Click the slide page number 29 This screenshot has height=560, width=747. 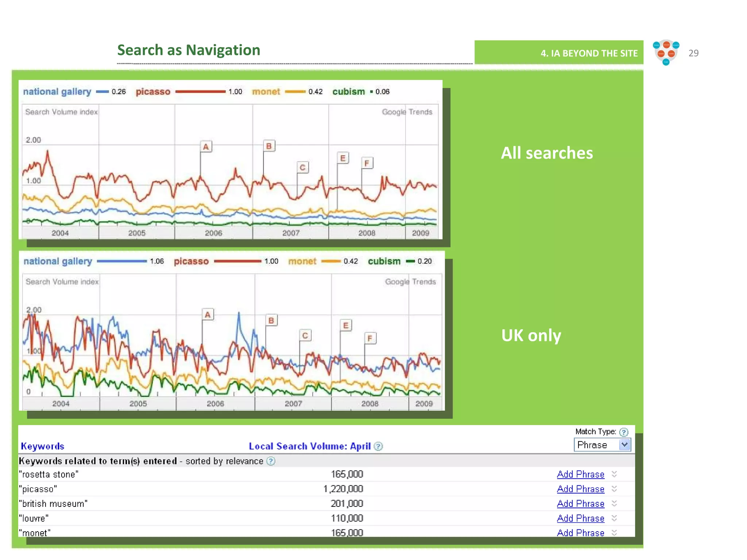pyautogui.click(x=693, y=53)
